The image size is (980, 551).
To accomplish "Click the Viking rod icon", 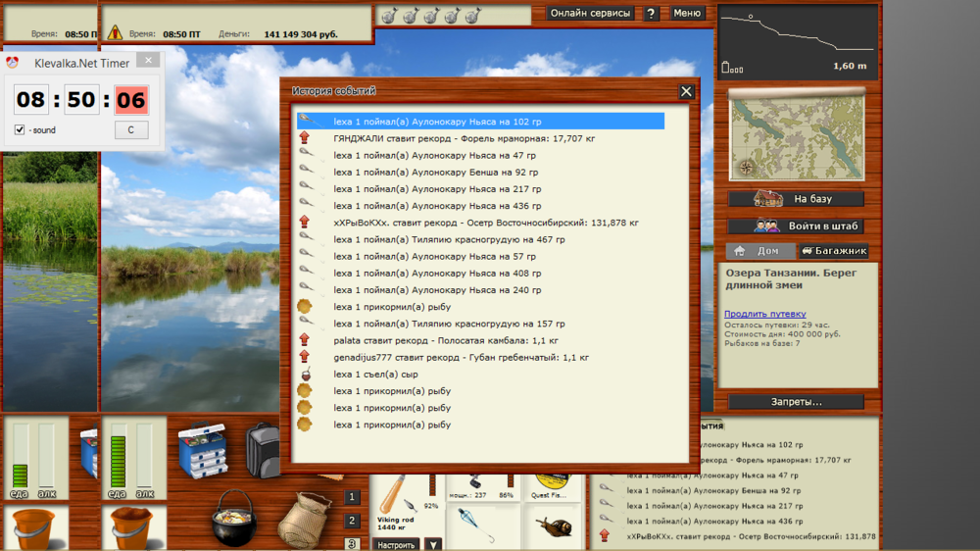I will click(397, 498).
